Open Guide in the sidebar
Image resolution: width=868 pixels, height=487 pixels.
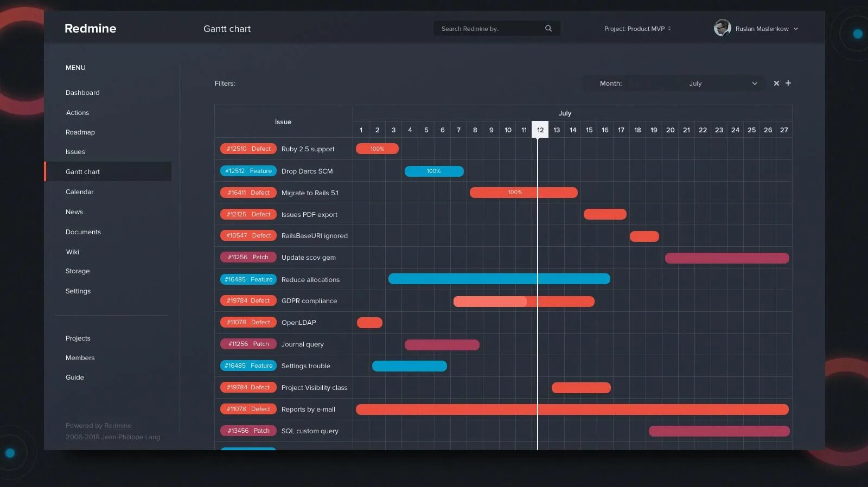coord(75,377)
